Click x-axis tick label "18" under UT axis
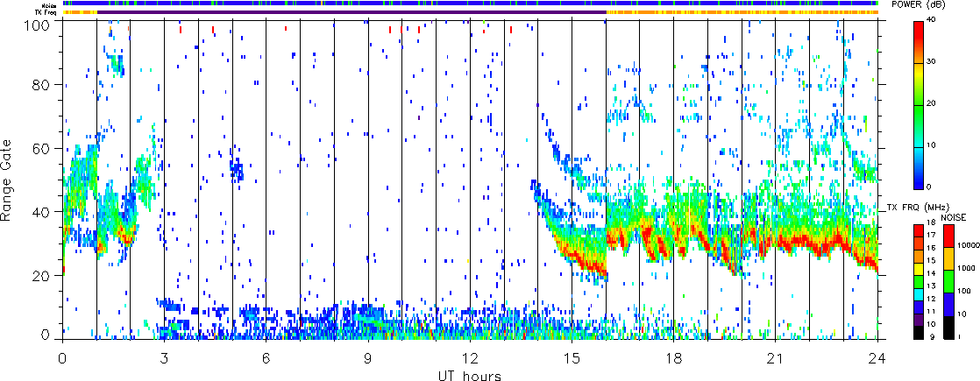Screen dimensions: 980x381 [674, 358]
